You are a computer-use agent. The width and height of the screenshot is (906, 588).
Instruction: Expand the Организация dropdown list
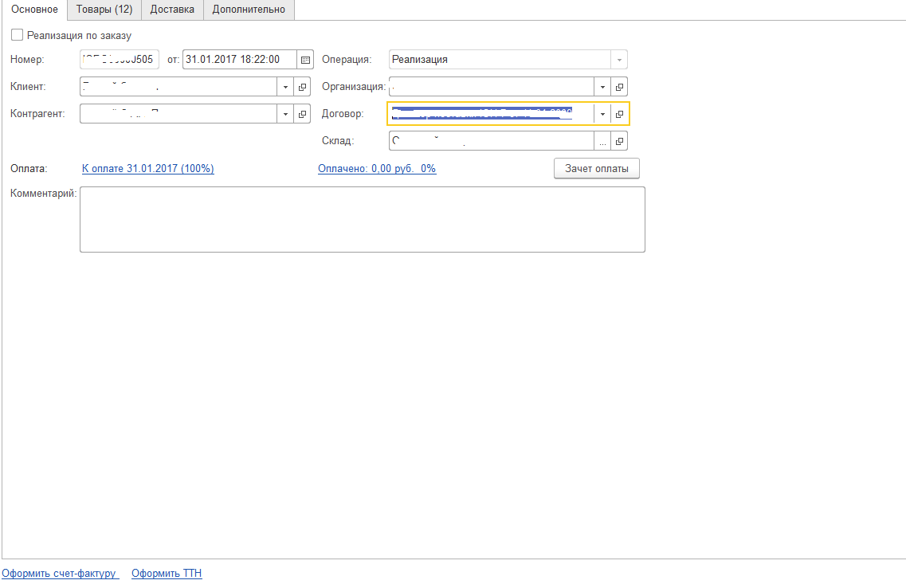(x=602, y=87)
